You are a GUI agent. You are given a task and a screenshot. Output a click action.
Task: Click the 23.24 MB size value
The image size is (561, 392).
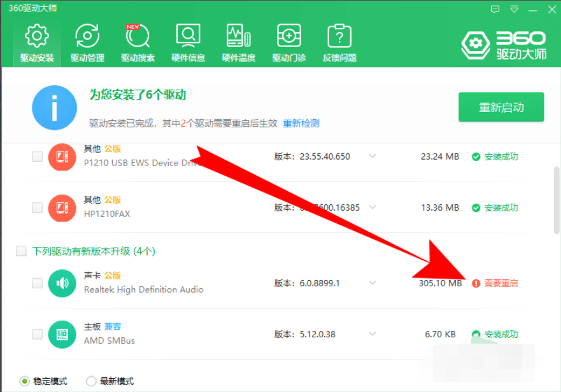pyautogui.click(x=440, y=157)
